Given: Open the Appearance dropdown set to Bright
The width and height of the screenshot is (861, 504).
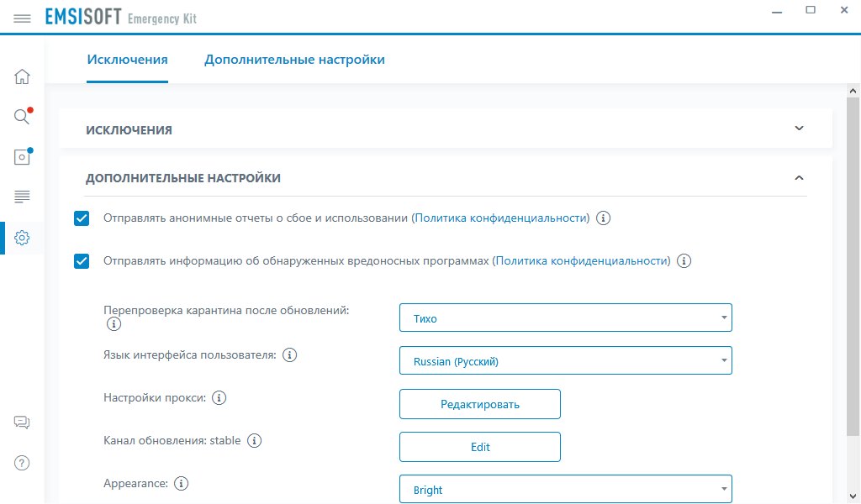Looking at the screenshot, I should tap(566, 489).
